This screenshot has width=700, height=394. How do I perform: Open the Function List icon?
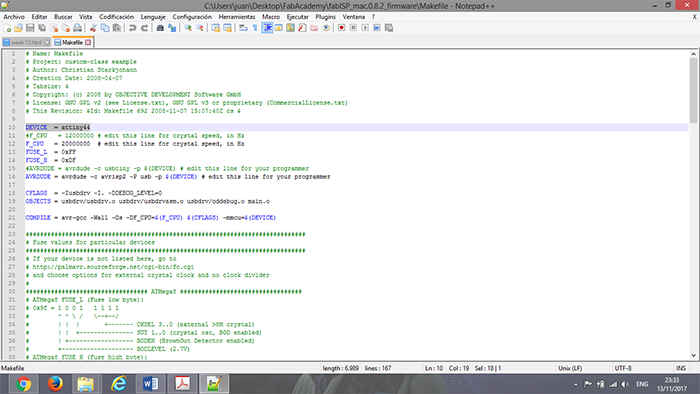[x=302, y=28]
